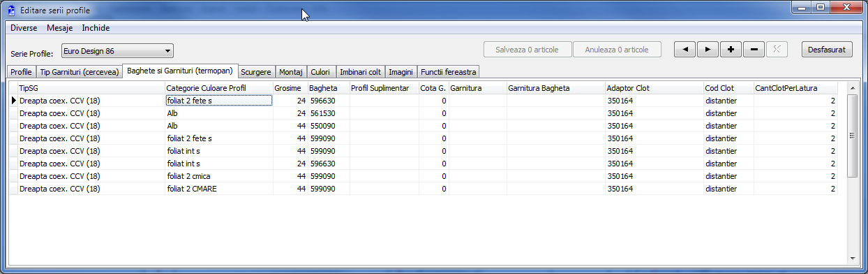Click Adaptor Clot 350164 in Alb 561530 row
This screenshot has height=274, width=868.
(x=654, y=113)
